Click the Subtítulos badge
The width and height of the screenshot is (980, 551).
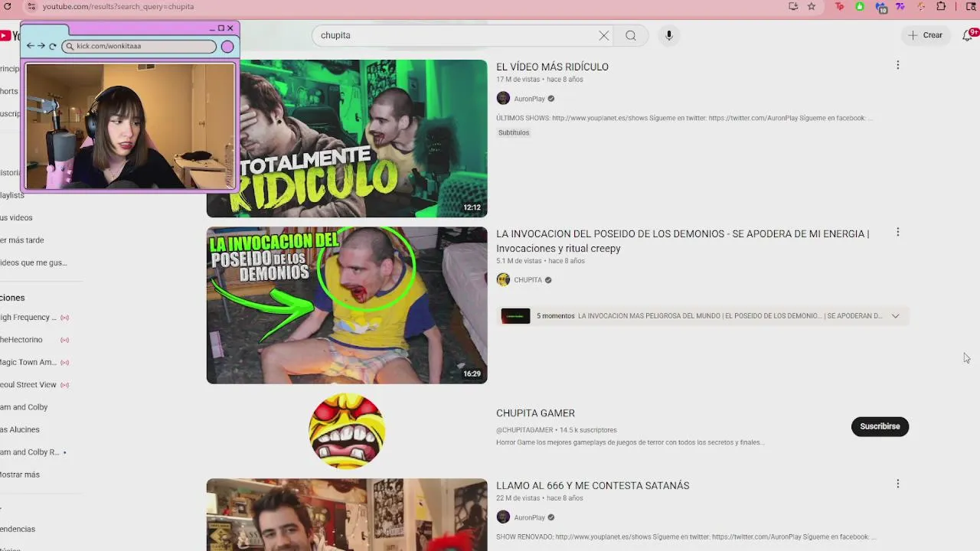514,132
